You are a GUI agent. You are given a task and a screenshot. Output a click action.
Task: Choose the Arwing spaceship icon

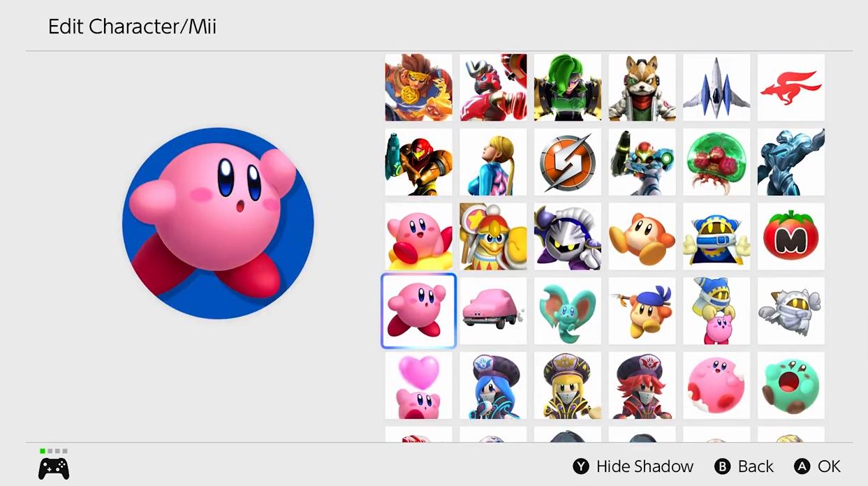pyautogui.click(x=716, y=87)
